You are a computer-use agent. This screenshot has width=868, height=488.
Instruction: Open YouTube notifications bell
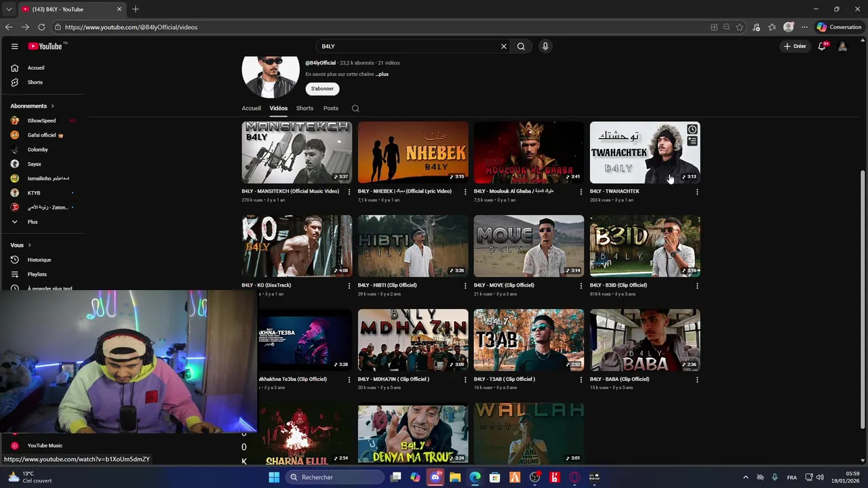click(x=822, y=46)
